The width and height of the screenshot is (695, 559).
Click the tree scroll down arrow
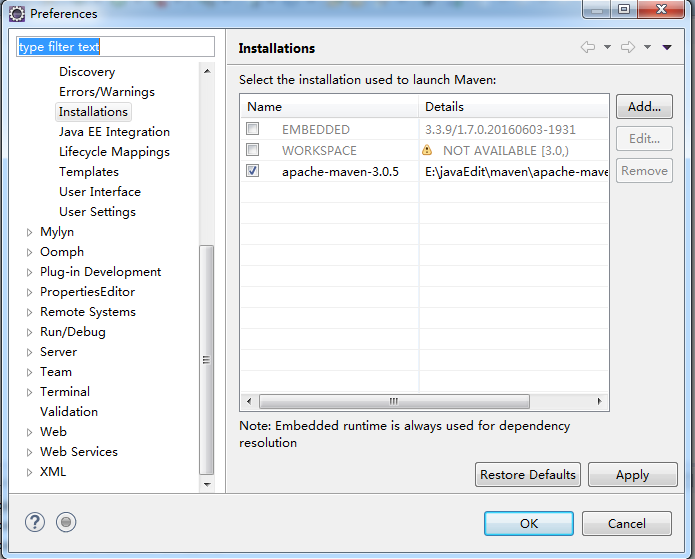207,485
